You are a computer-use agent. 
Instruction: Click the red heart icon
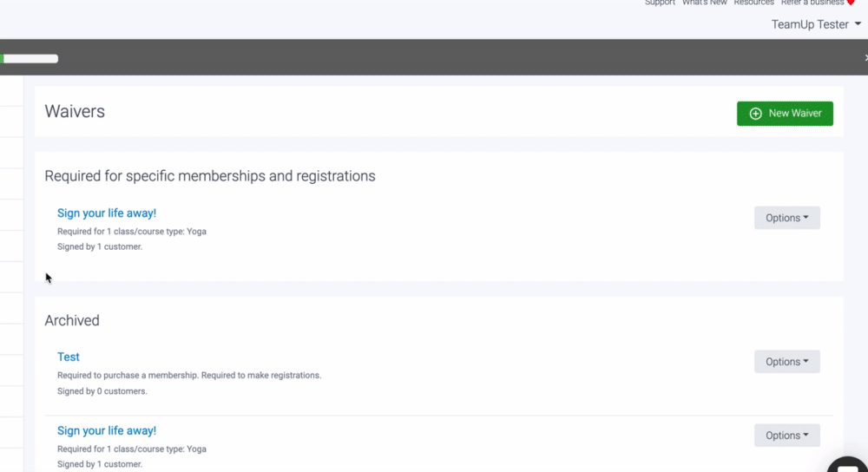click(x=851, y=3)
